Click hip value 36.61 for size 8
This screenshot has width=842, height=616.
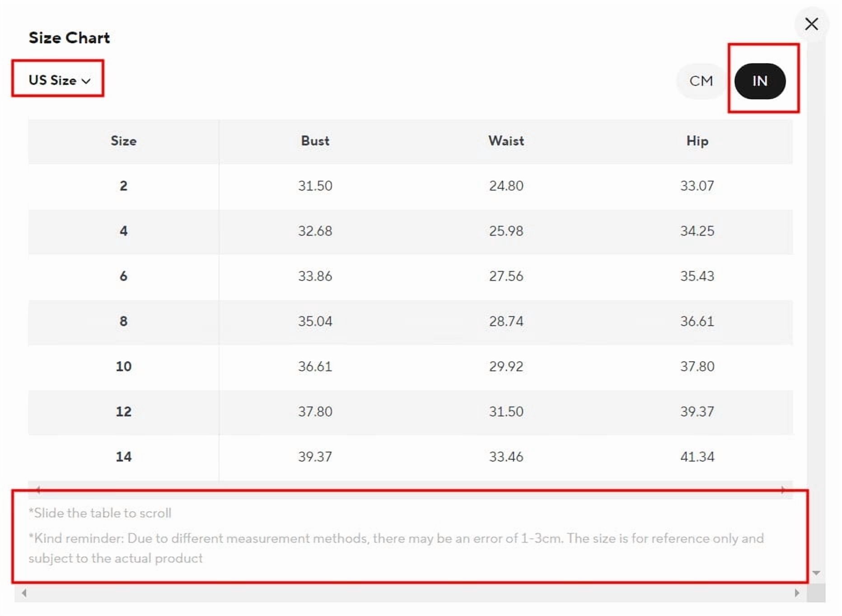697,321
